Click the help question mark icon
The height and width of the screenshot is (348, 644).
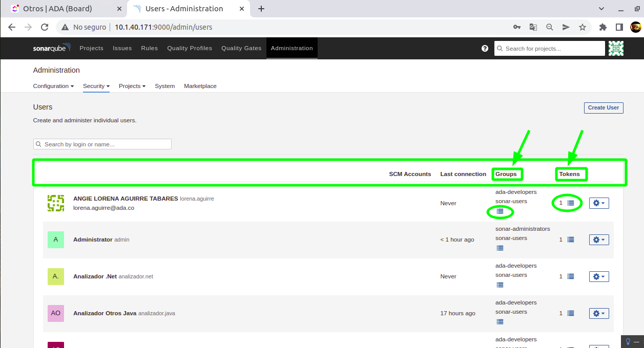[x=485, y=49]
